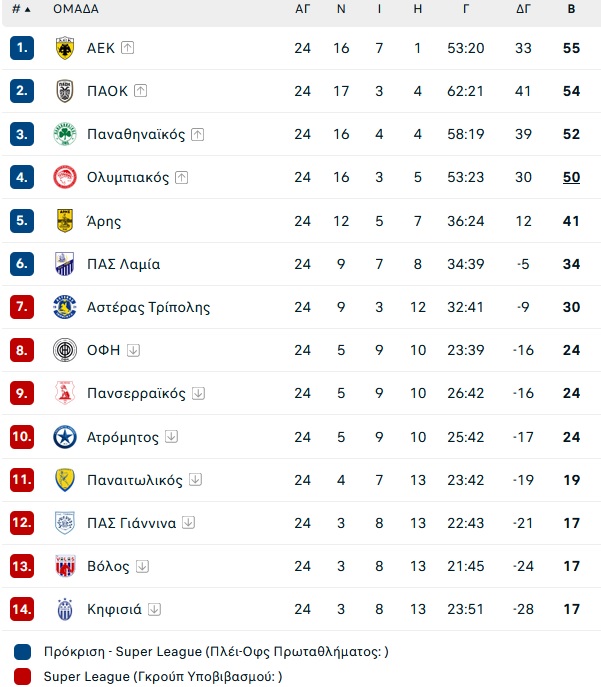Open the Παναιτωλικός team page

pyautogui.click(x=135, y=480)
